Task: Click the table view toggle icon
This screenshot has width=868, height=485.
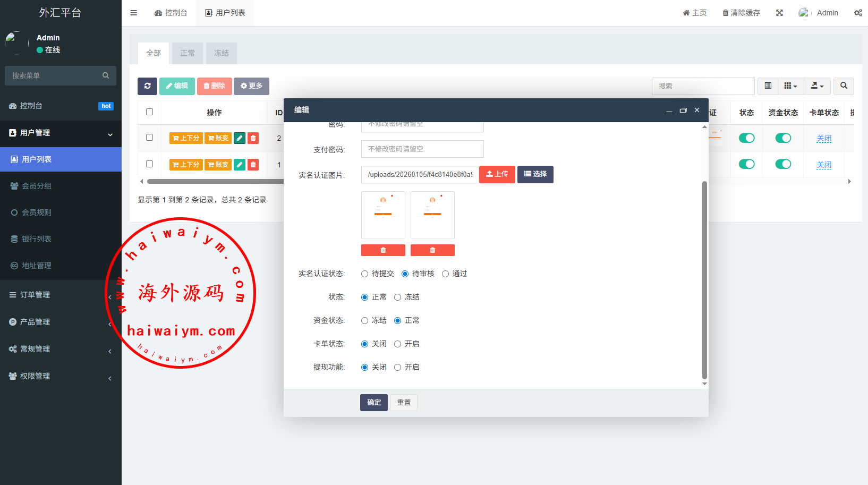Action: point(768,86)
